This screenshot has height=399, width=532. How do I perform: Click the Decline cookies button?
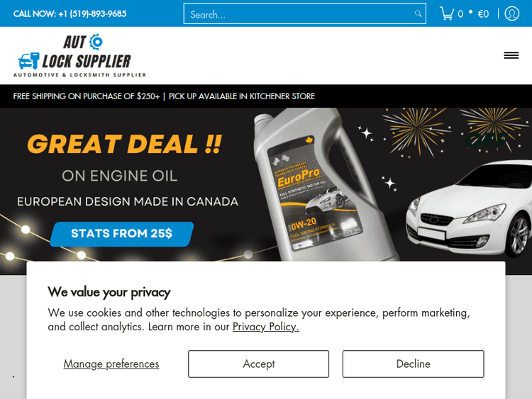click(x=414, y=364)
